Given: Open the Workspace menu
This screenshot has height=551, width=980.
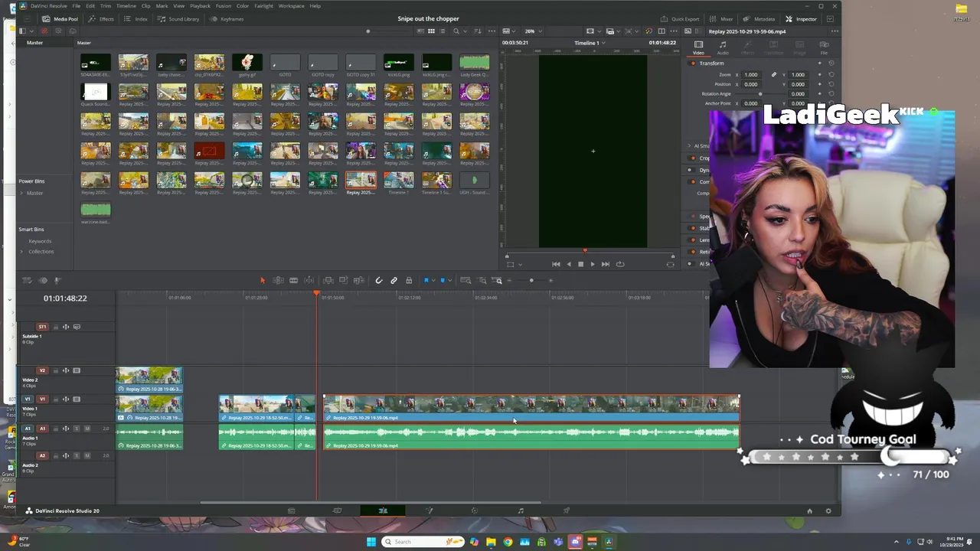Looking at the screenshot, I should (x=291, y=6).
